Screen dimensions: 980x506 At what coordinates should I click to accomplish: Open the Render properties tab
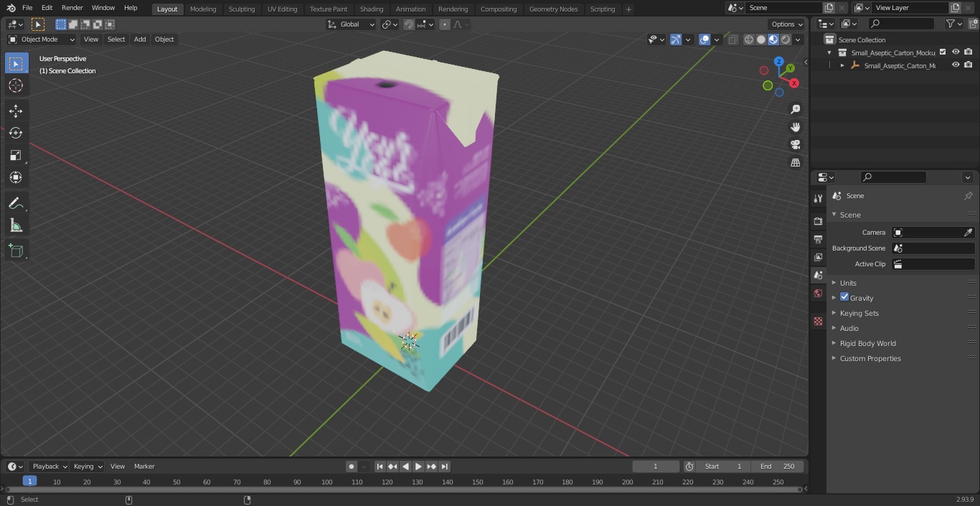coord(818,221)
